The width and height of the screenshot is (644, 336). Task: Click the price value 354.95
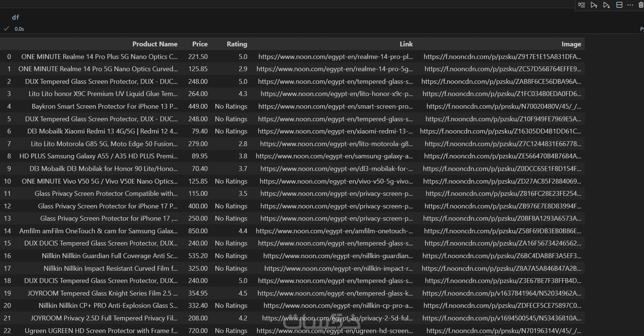click(x=198, y=293)
